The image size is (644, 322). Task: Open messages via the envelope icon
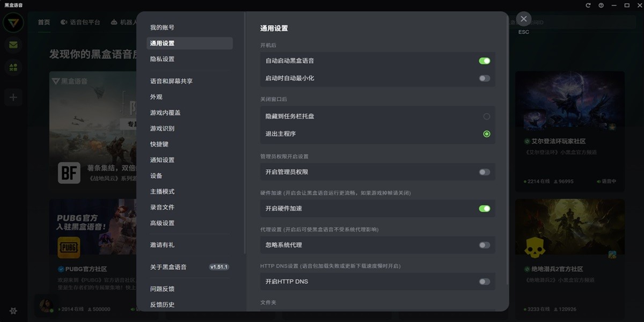pos(13,45)
